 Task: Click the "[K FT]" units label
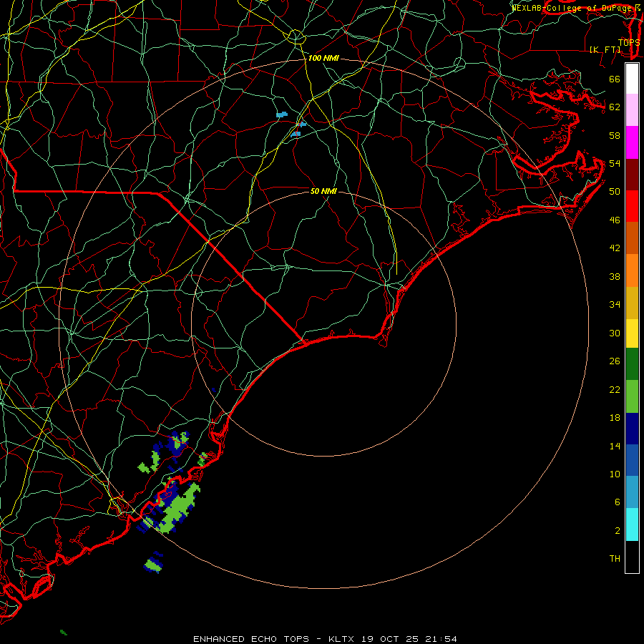605,49
